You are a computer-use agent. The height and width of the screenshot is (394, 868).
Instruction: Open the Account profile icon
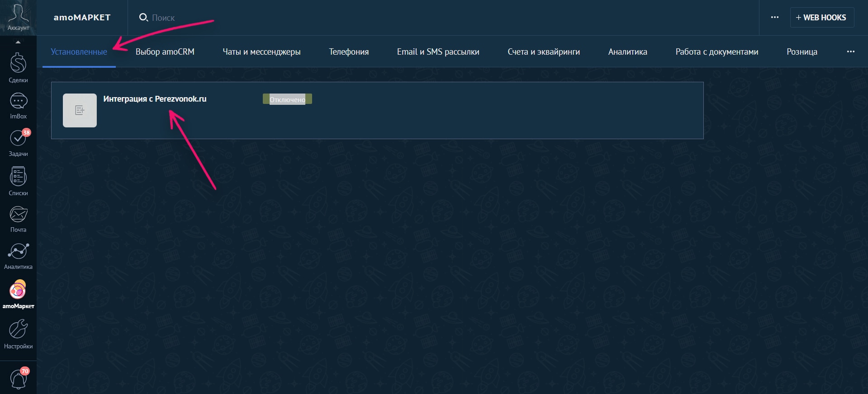point(18,17)
